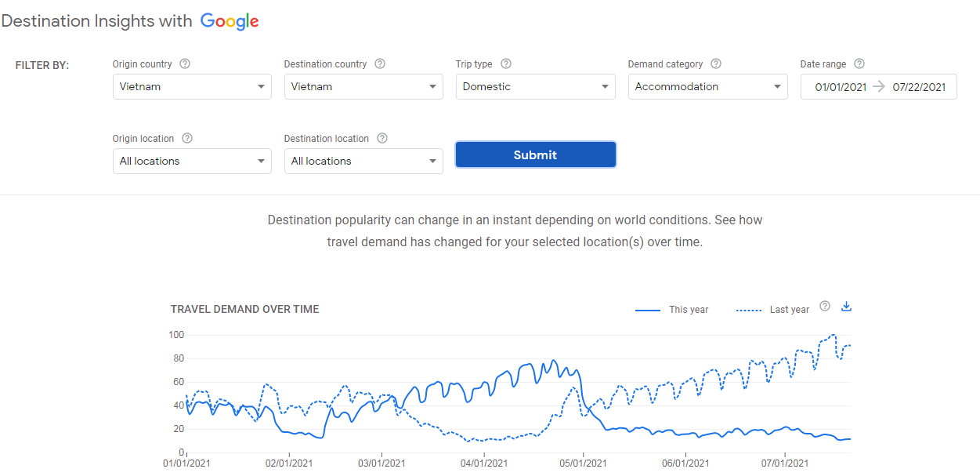
Task: Click the Demand category help icon
Action: [x=716, y=64]
